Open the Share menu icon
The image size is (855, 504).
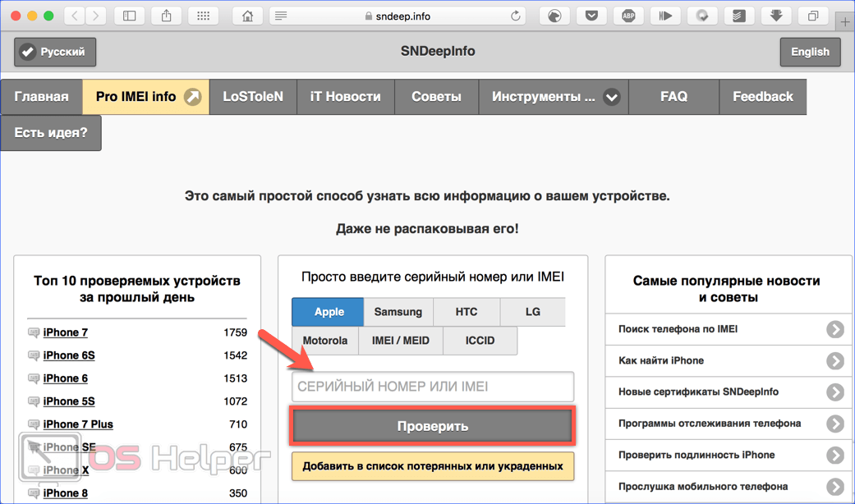[x=166, y=16]
